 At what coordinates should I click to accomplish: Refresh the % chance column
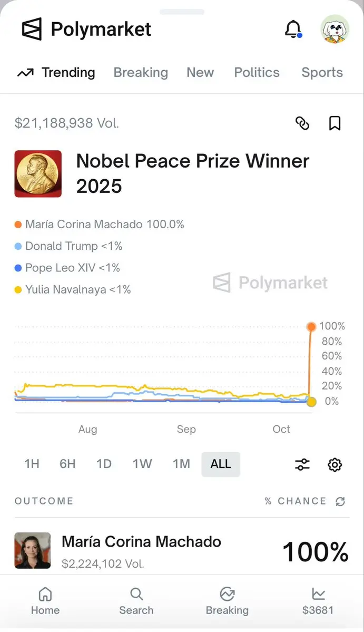(x=340, y=501)
